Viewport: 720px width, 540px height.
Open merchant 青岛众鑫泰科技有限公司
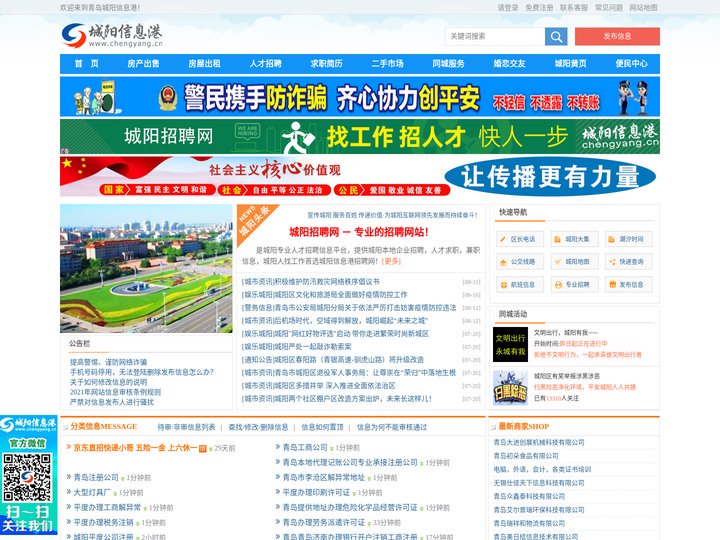[x=529, y=496]
